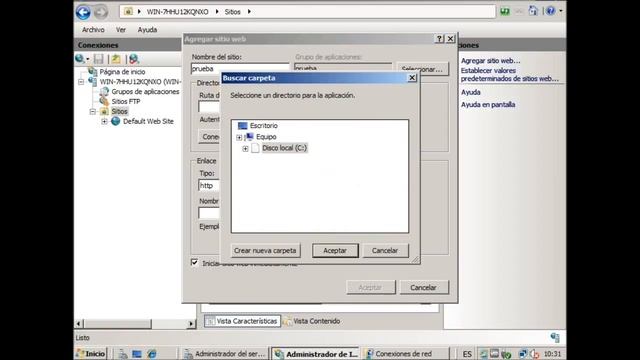Open the breadcrumb arrow after WIN-7HHU12KQNXO

(217, 12)
